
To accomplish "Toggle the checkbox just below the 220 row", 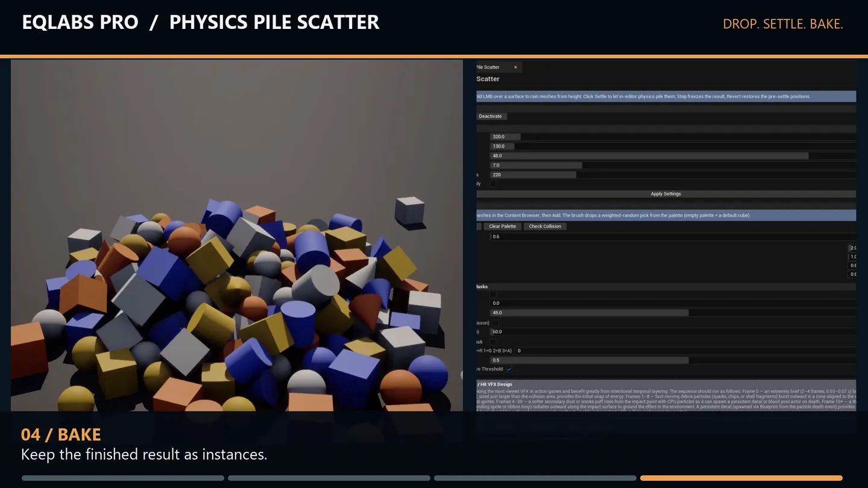I will tap(493, 184).
